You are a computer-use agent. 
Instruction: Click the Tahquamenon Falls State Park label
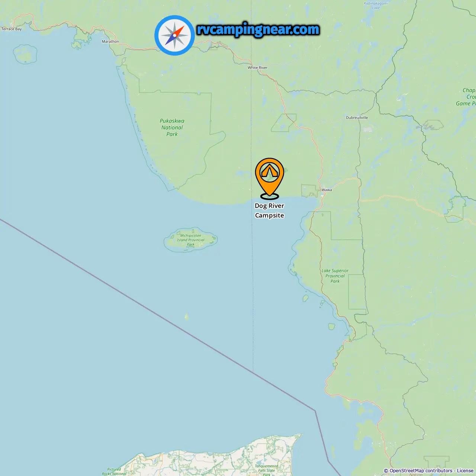[x=267, y=470]
